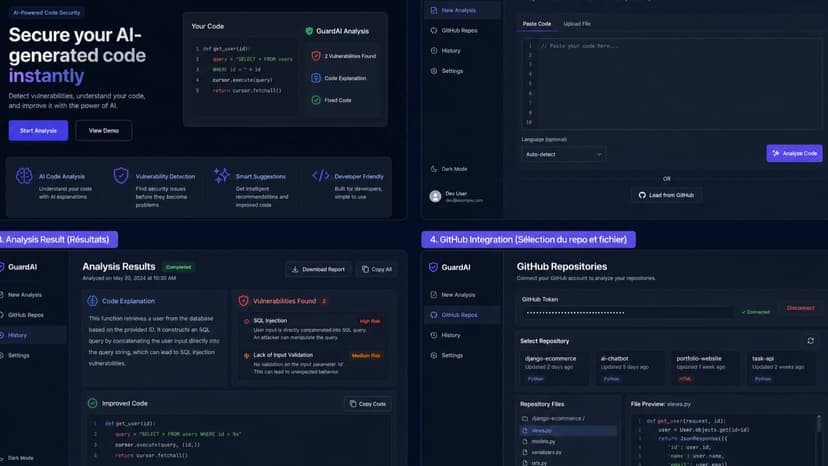
Task: Open Settings in the Analysis Results sidebar
Action: point(33,356)
